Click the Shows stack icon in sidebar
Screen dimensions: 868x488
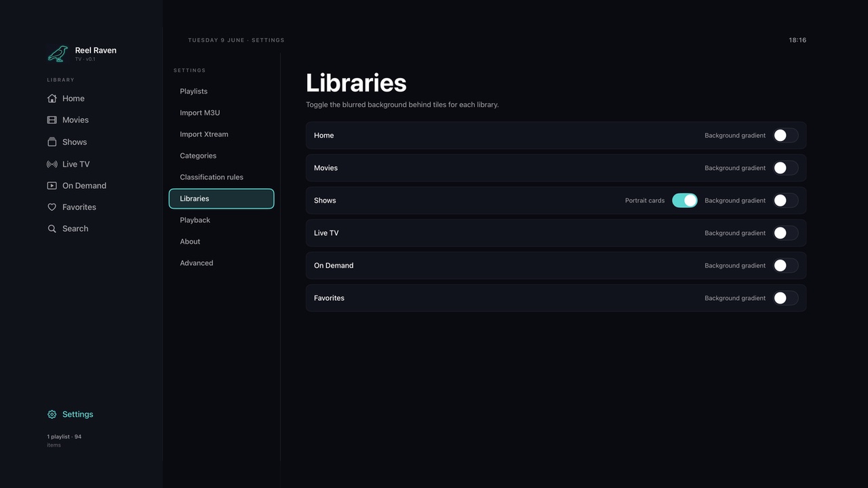pos(52,142)
